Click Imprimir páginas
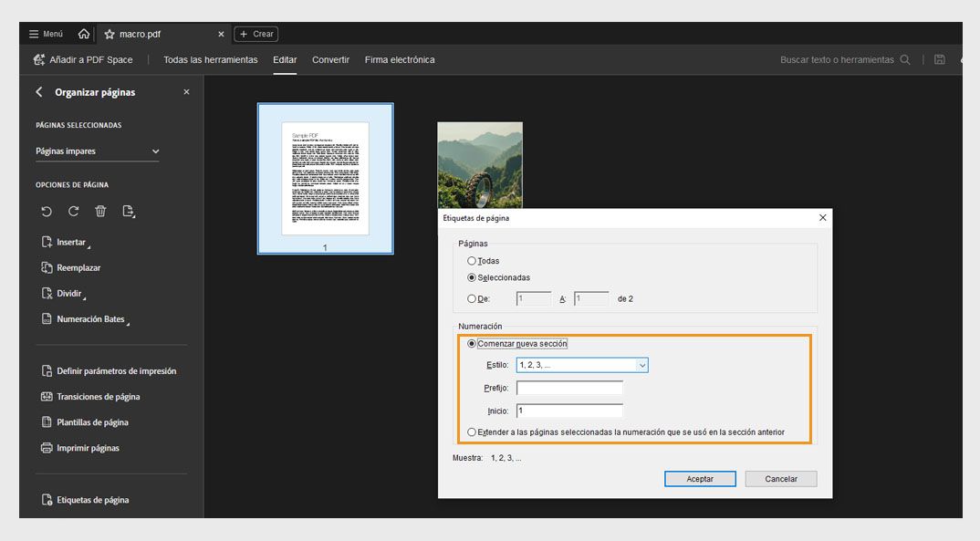Viewport: 980px width, 541px height. [x=80, y=448]
